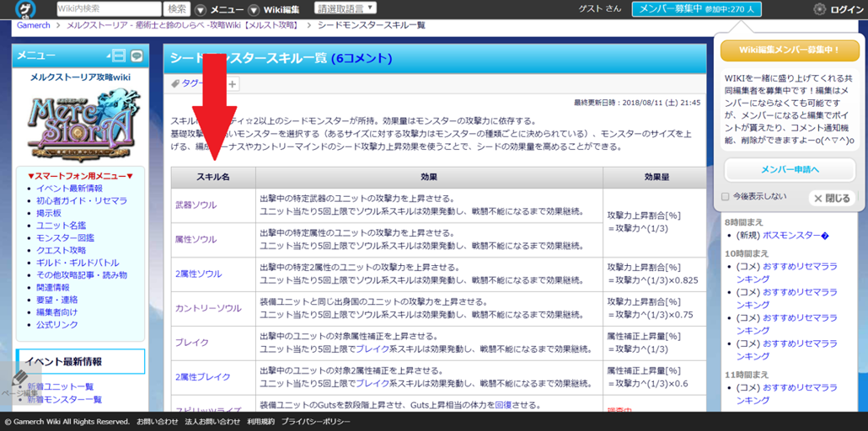Click the speech bubble icon in the メニュー panel header
868x431 pixels.
tap(137, 56)
